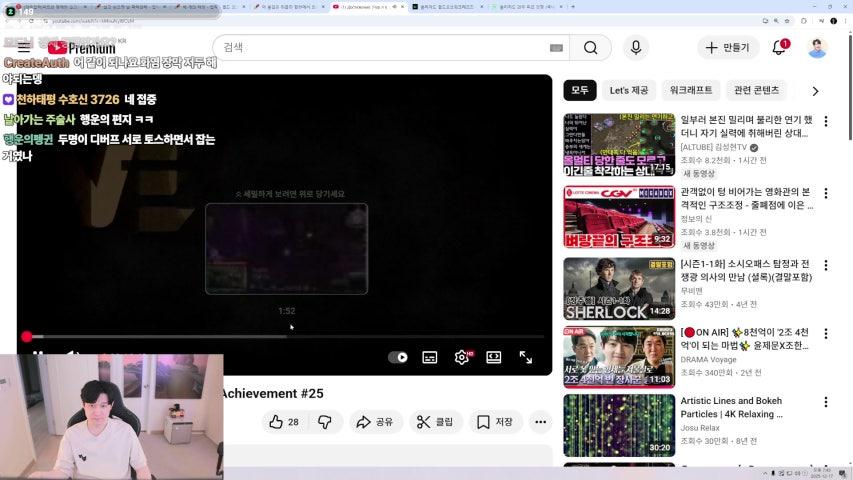Open the player settings gear menu
853x480 pixels.
[x=461, y=357]
